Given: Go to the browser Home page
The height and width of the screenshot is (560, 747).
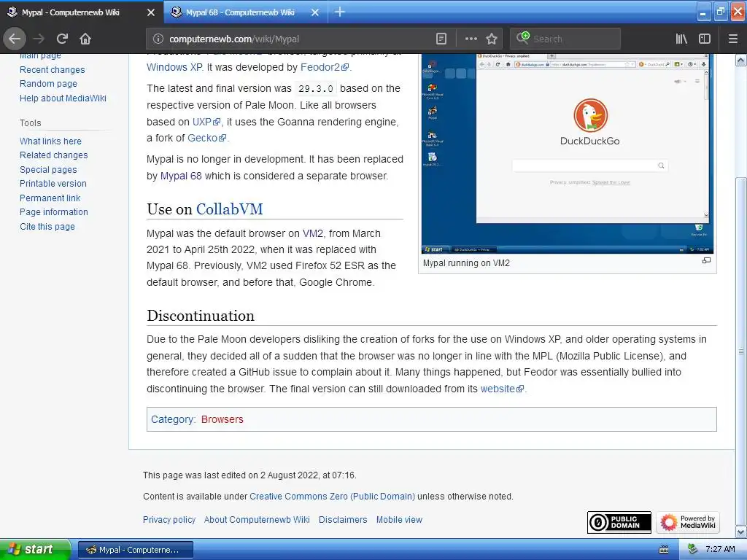Looking at the screenshot, I should (85, 39).
